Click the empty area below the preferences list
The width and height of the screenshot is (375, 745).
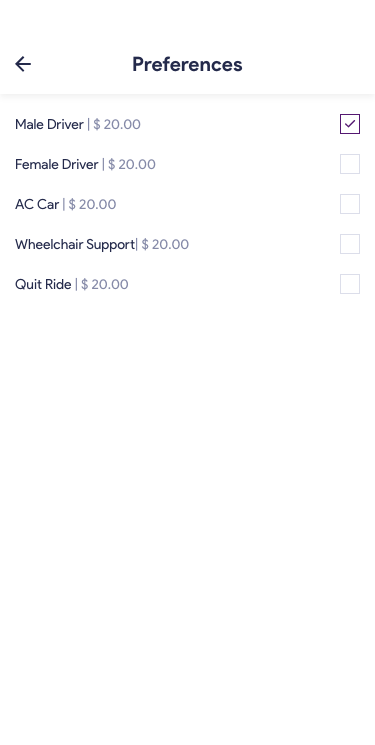[x=187, y=518]
